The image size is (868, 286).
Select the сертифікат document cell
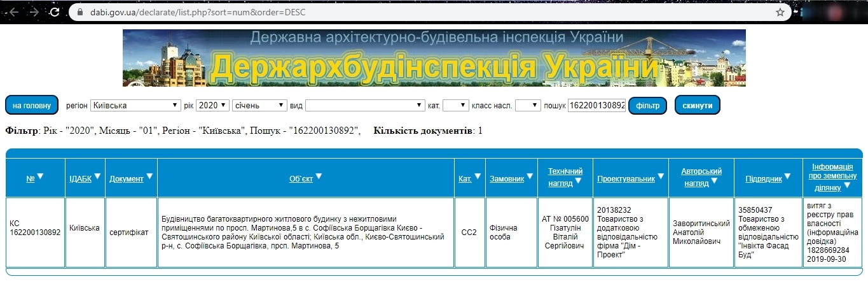tap(130, 232)
